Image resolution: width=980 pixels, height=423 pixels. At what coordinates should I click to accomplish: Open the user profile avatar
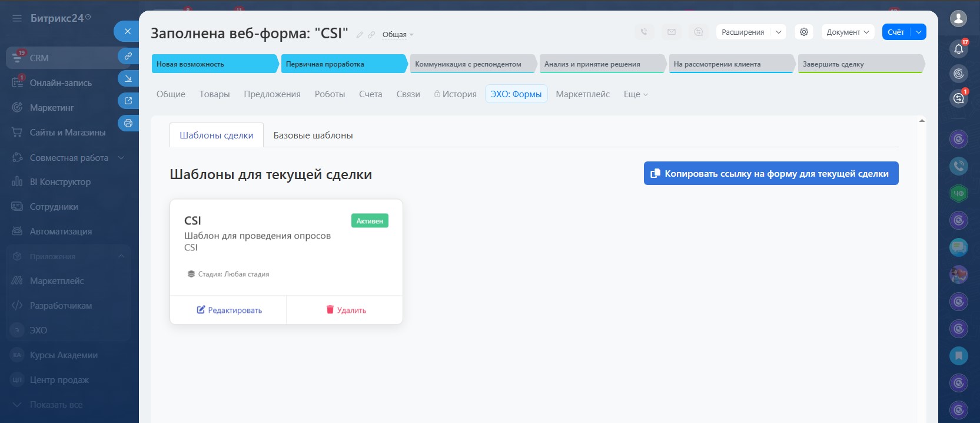(958, 19)
